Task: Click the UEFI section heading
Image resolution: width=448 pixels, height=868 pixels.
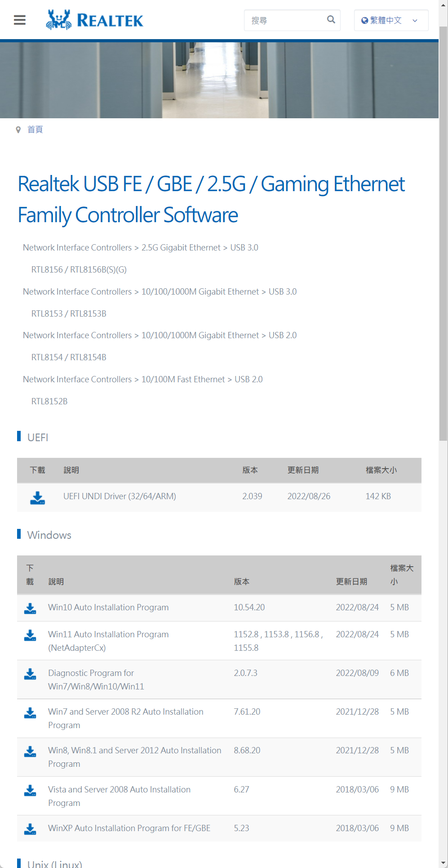Action: (38, 437)
